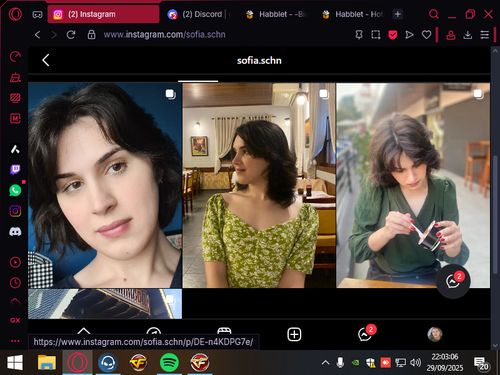
Task: Open the downloads panel
Action: click(468, 35)
